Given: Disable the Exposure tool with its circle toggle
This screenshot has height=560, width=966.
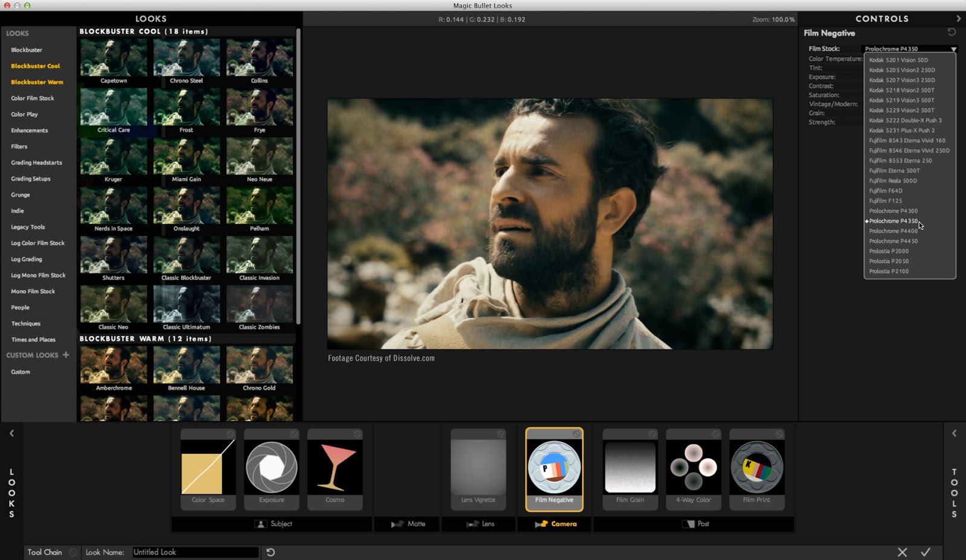Looking at the screenshot, I should (295, 434).
